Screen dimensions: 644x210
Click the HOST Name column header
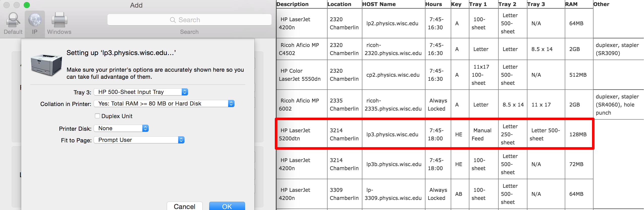point(379,4)
